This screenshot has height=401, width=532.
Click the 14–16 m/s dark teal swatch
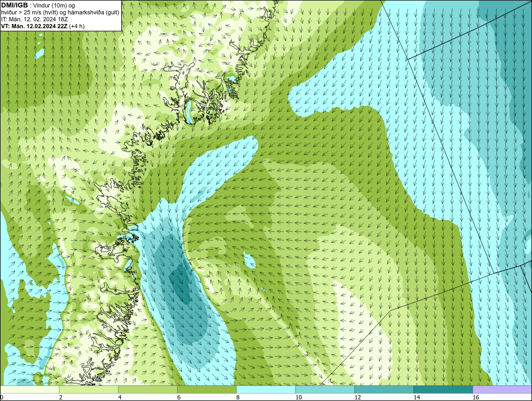click(443, 389)
